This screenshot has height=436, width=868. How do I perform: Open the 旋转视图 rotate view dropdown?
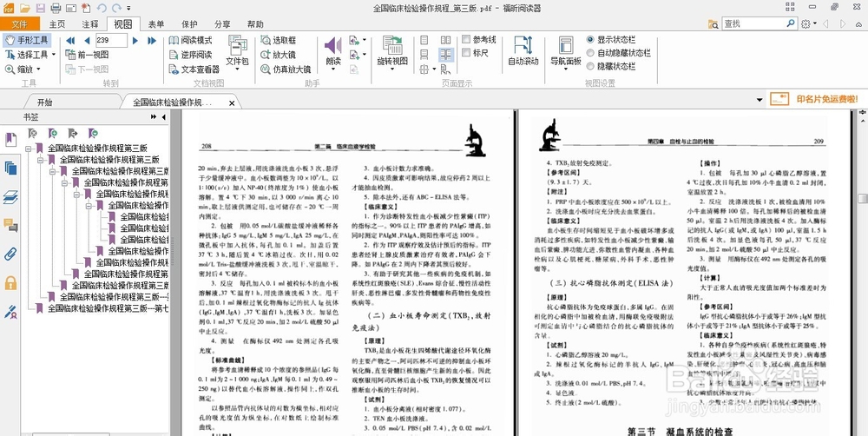tap(392, 69)
